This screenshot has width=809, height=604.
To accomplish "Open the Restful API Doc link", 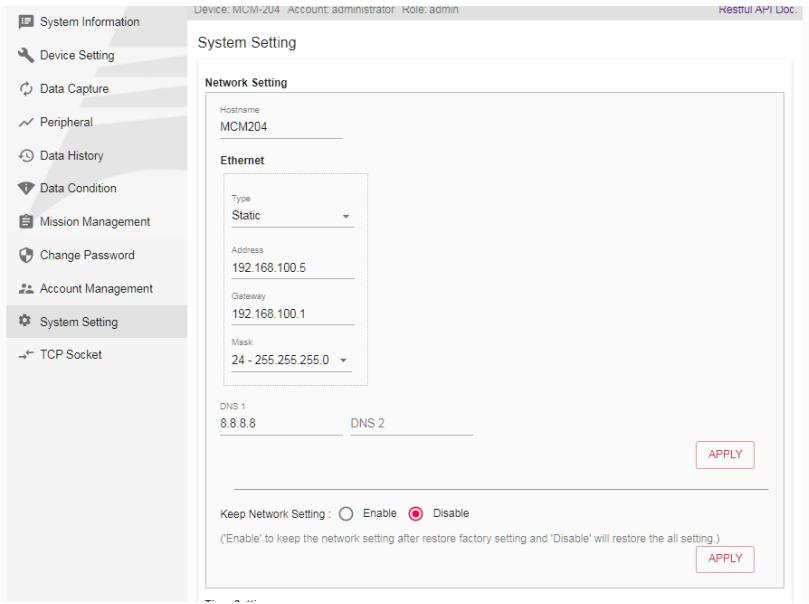I will pyautogui.click(x=756, y=9).
